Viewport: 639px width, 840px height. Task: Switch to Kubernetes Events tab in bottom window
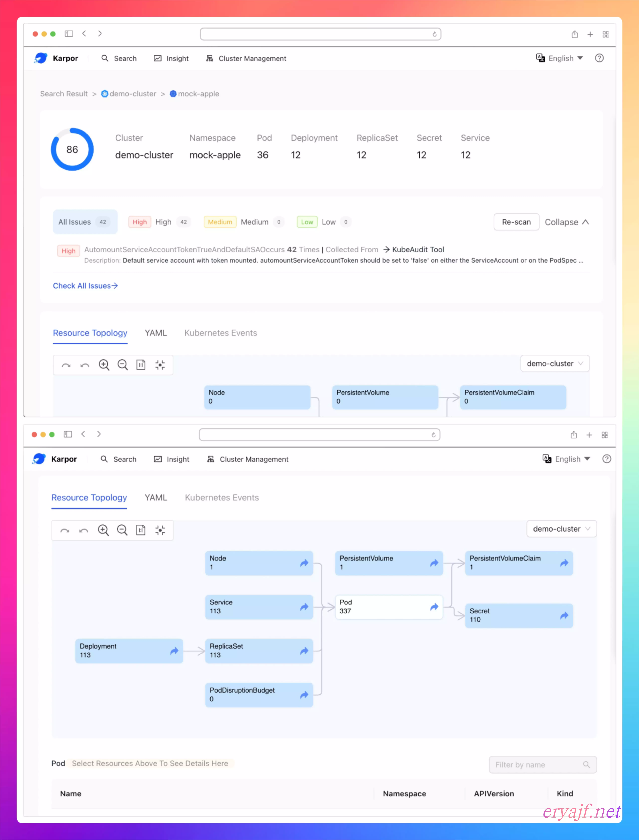[222, 498]
